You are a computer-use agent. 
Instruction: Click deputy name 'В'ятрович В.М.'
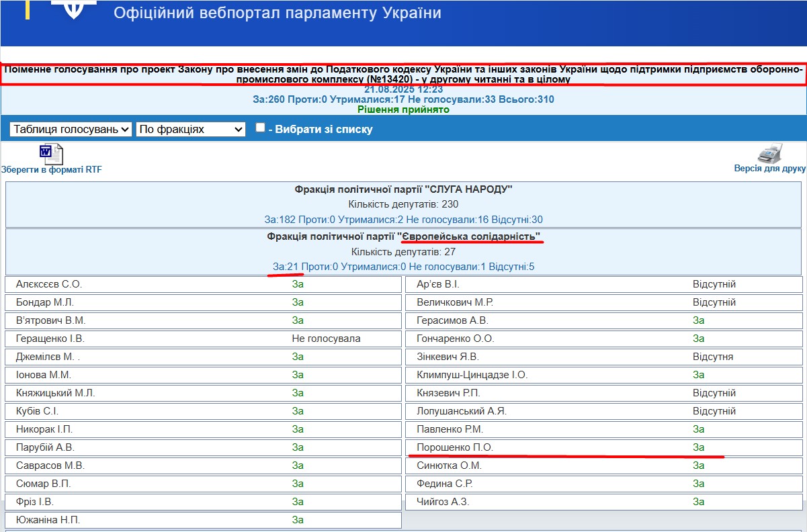pos(50,320)
